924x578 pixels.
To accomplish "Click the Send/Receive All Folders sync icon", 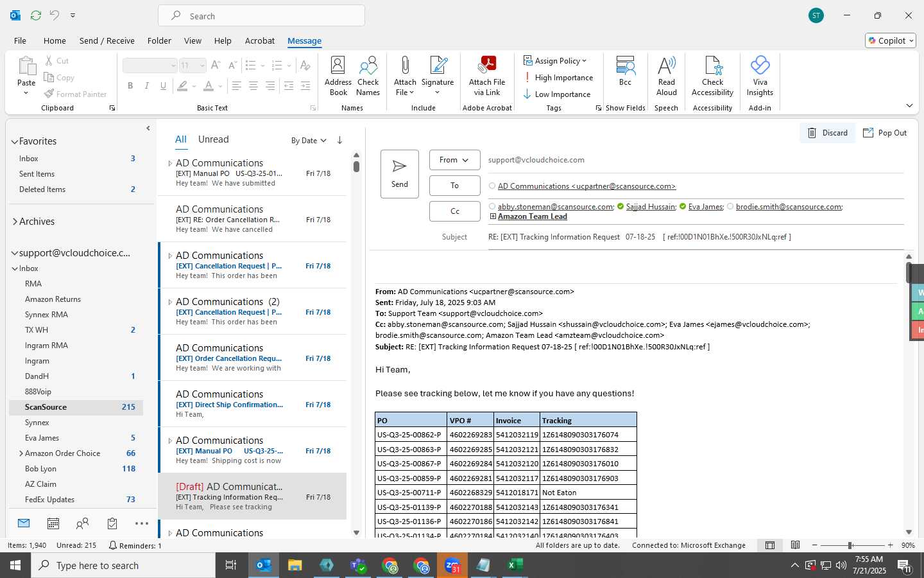I will coord(36,15).
